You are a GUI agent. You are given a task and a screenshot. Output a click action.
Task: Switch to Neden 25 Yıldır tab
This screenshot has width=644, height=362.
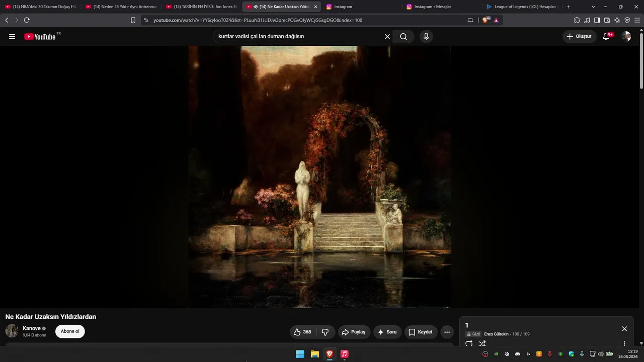point(122,7)
